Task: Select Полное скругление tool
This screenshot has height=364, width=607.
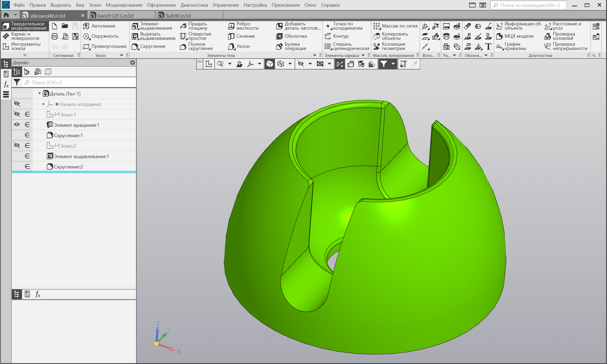Action: tap(196, 46)
